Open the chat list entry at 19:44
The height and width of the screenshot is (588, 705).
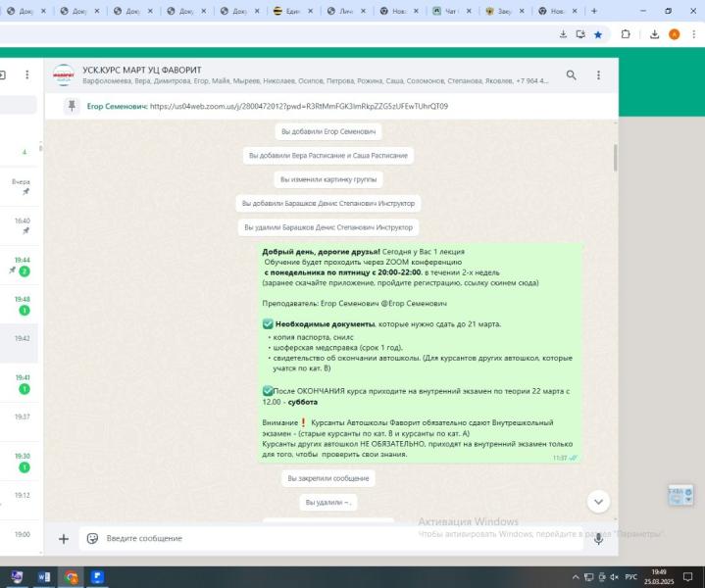19,266
